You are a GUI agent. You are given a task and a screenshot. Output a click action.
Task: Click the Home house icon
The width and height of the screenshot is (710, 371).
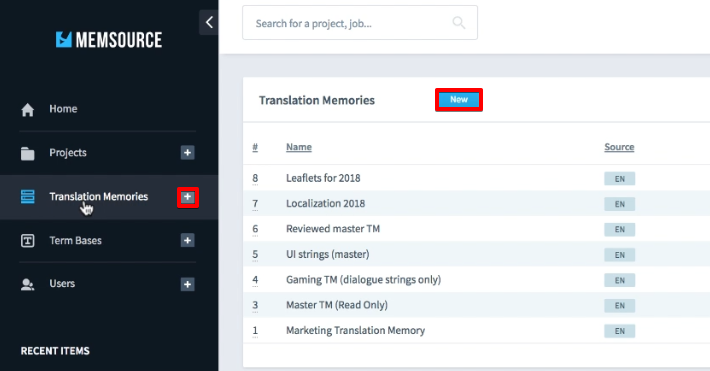(28, 110)
